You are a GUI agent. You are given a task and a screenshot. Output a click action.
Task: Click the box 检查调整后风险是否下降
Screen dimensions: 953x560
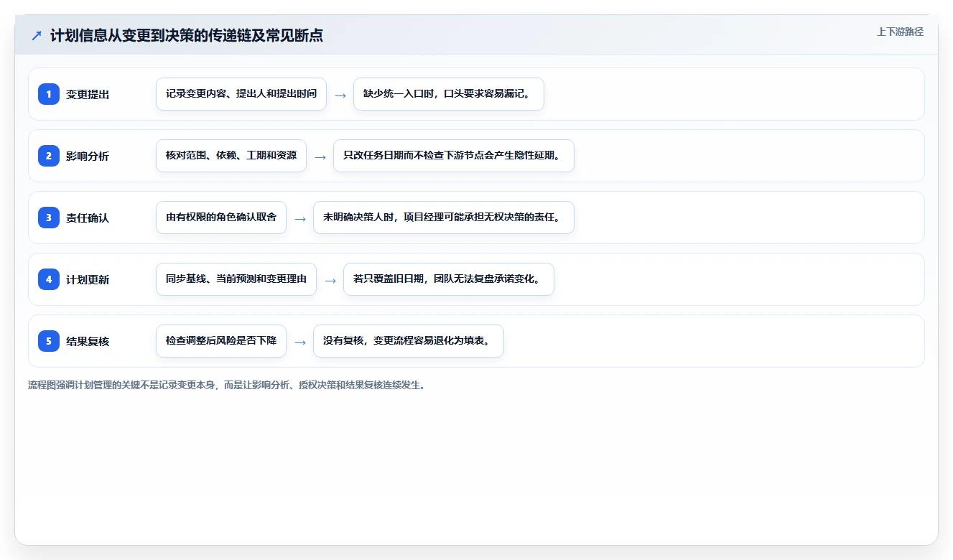click(221, 341)
